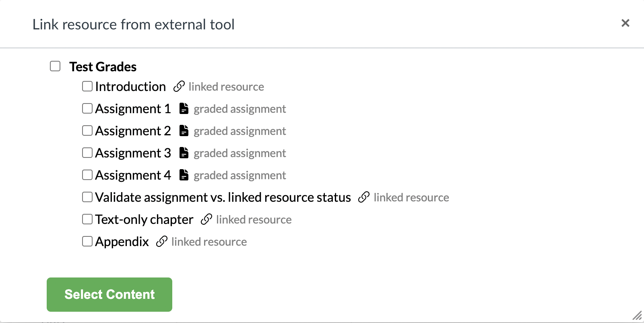Click 'graded assignment' text beside Assignment 4
644x323 pixels.
(x=240, y=175)
